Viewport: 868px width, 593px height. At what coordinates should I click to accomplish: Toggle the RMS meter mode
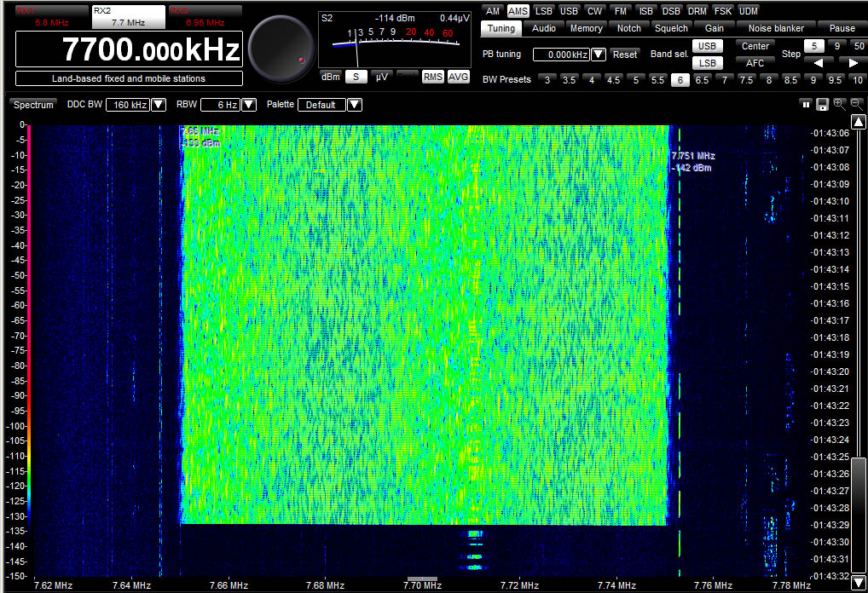coord(432,77)
